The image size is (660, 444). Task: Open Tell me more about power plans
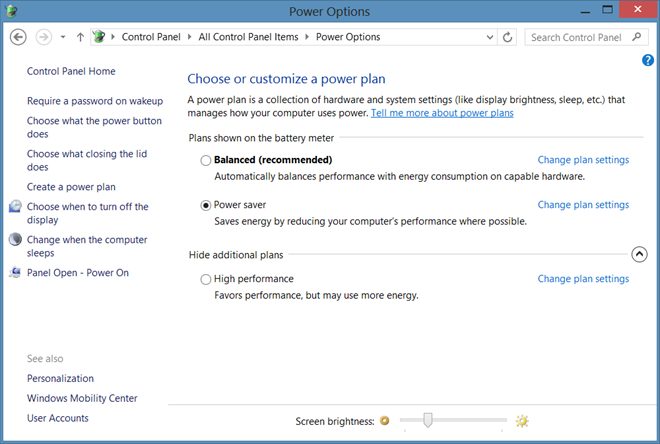pyautogui.click(x=441, y=114)
